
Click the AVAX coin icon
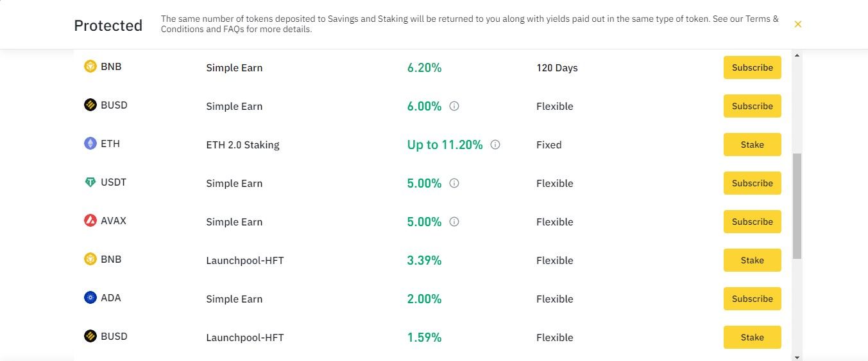click(90, 220)
